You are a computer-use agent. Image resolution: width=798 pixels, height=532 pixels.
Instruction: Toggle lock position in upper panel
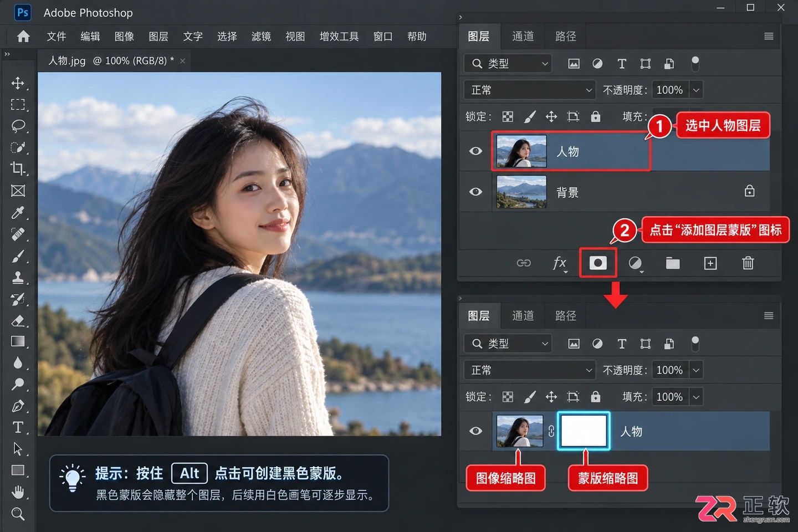(x=551, y=116)
